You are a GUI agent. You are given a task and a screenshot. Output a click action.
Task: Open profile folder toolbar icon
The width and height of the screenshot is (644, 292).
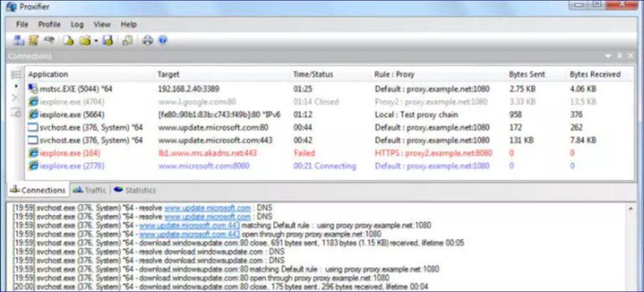85,40
